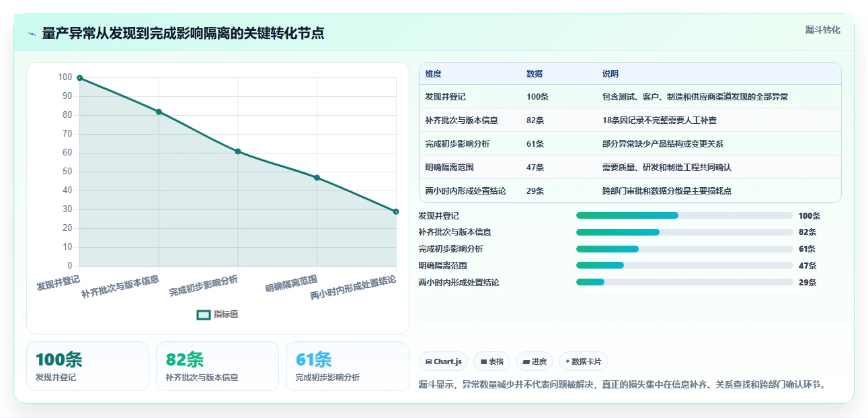Click the chart data point at value 100
Image resolution: width=868 pixels, height=418 pixels.
click(79, 78)
